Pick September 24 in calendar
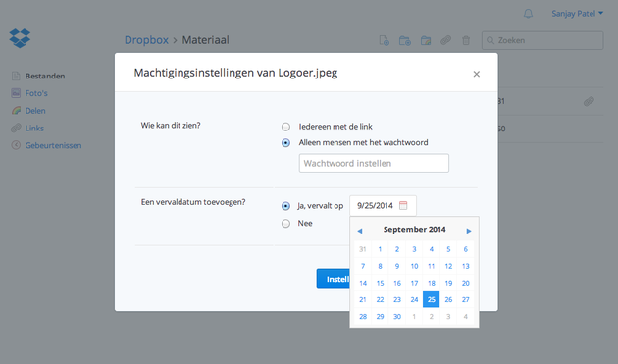Screen dimensions: 618x364 click(414, 299)
